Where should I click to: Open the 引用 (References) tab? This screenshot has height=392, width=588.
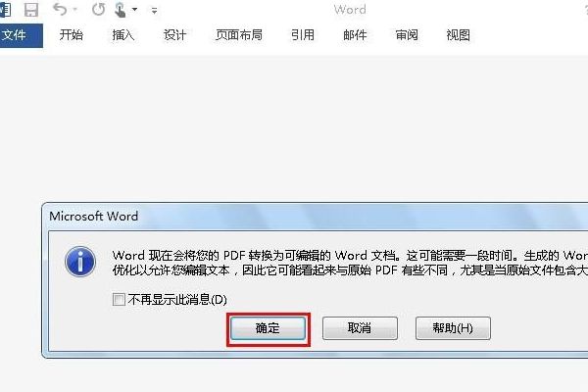tap(303, 35)
